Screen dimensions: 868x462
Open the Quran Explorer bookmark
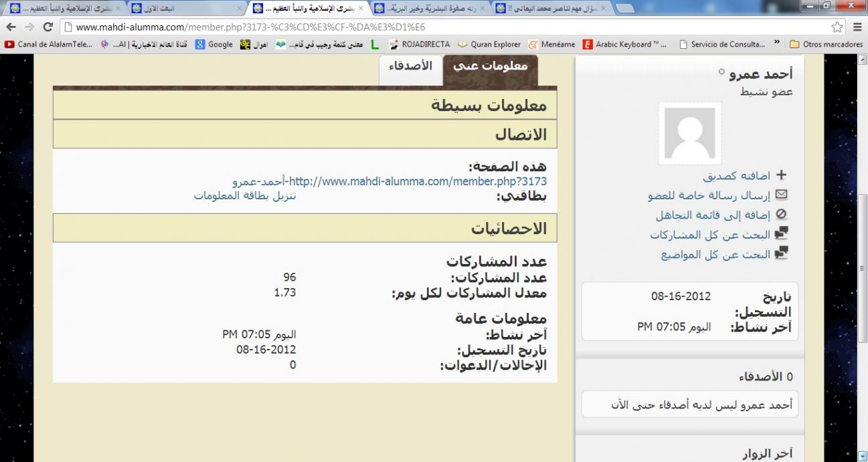(489, 44)
